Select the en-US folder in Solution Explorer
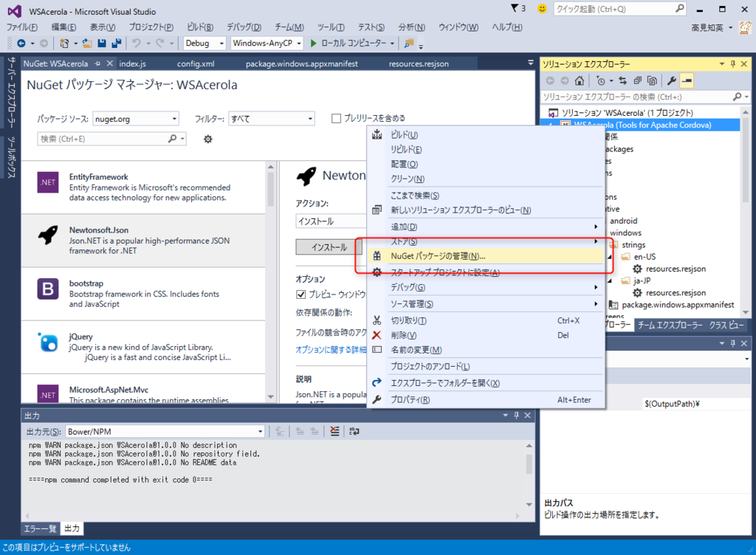The image size is (756, 555). point(645,257)
